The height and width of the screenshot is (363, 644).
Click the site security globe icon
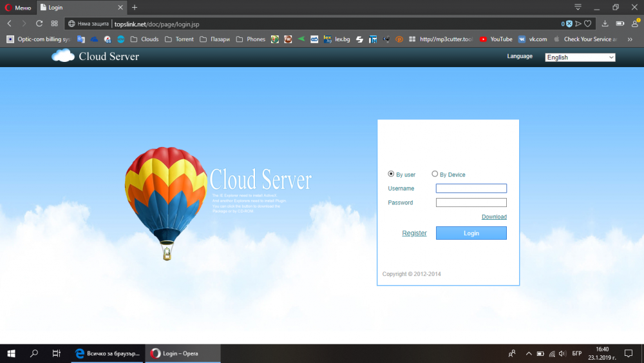(x=71, y=24)
